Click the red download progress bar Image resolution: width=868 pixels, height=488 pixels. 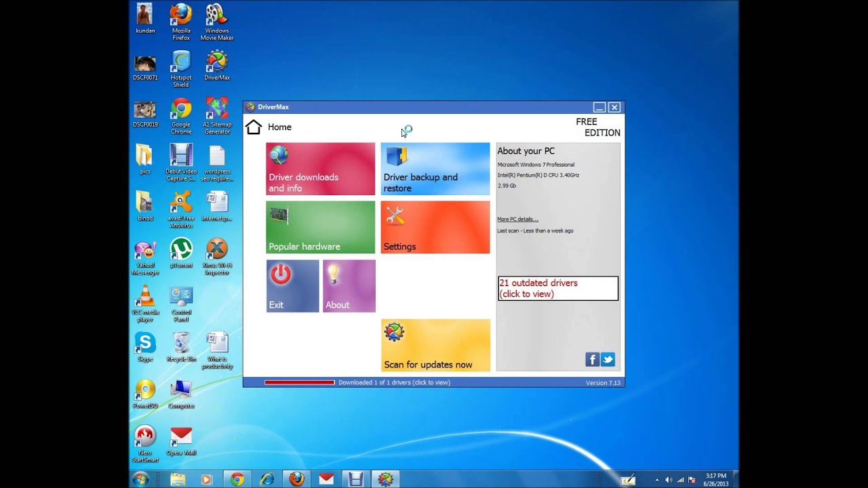click(300, 382)
